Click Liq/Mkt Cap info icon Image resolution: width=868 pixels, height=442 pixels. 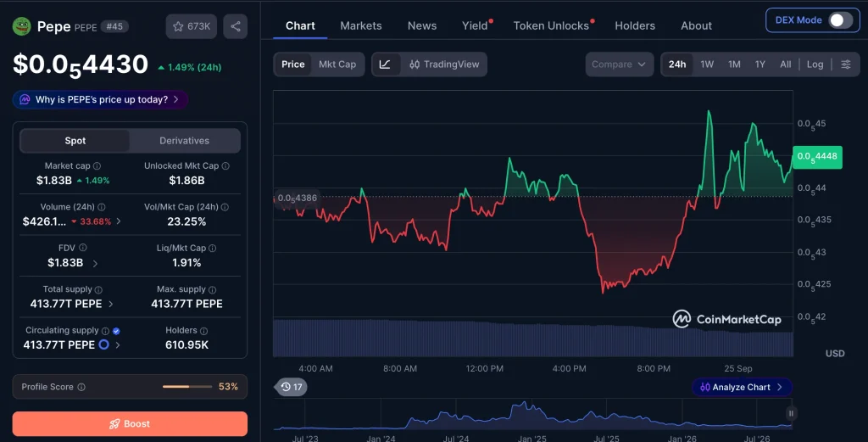[213, 248]
